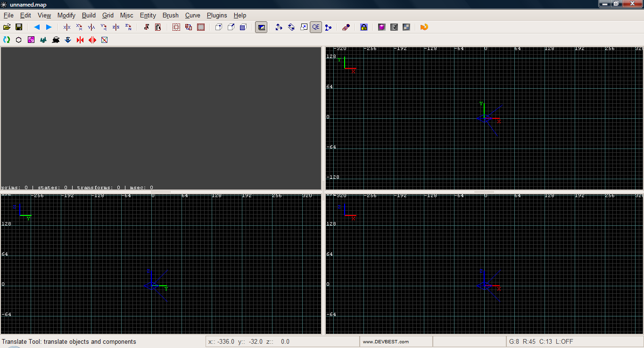Open the Entities inspector magenta cube icon
Screen dimensions: 644x348
[382, 27]
